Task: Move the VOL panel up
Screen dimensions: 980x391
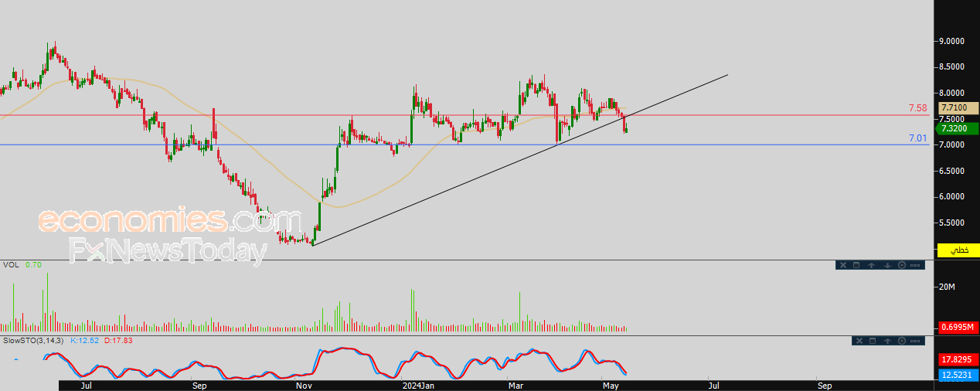Action: tap(871, 265)
